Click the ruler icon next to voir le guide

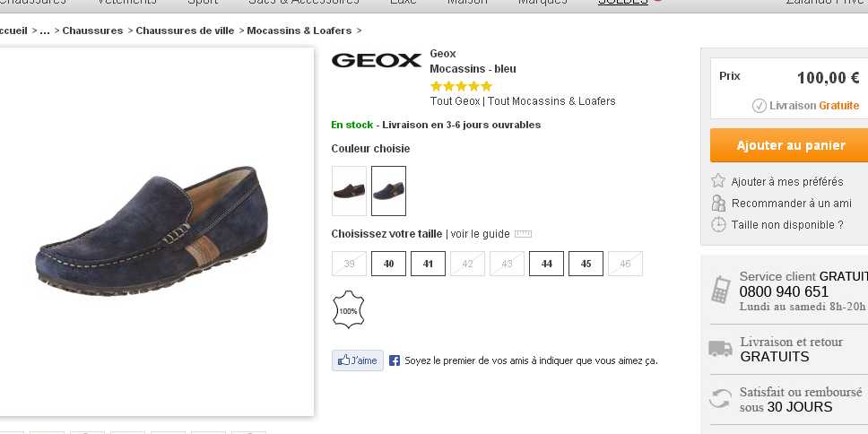(523, 234)
